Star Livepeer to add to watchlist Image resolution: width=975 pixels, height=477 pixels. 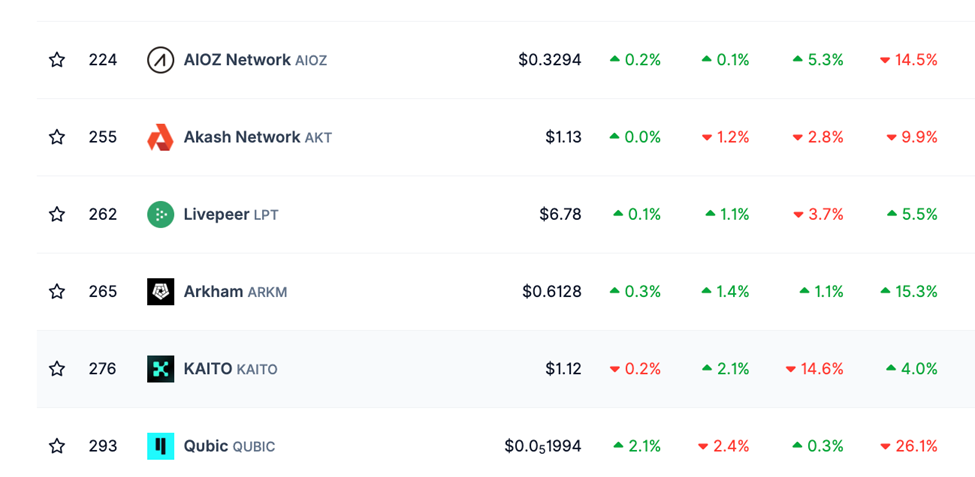(57, 215)
